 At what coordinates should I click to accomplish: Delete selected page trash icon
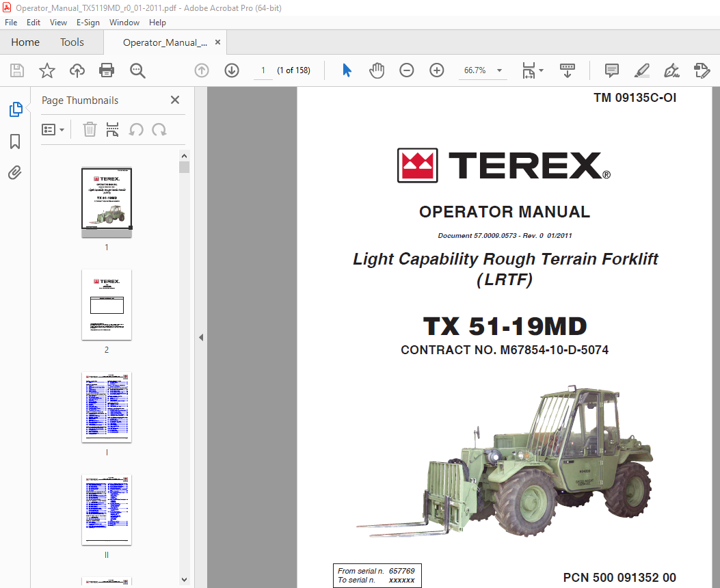pyautogui.click(x=90, y=129)
